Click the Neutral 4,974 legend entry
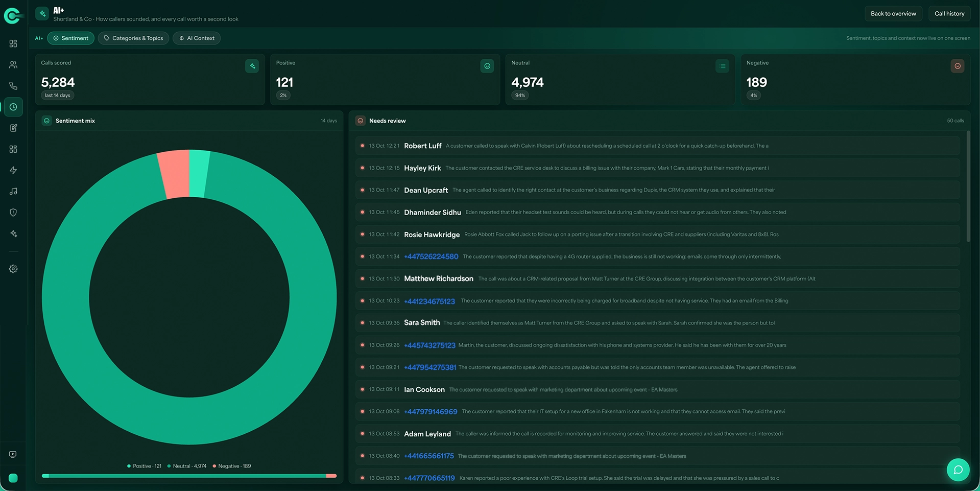Image resolution: width=980 pixels, height=491 pixels. pos(187,466)
